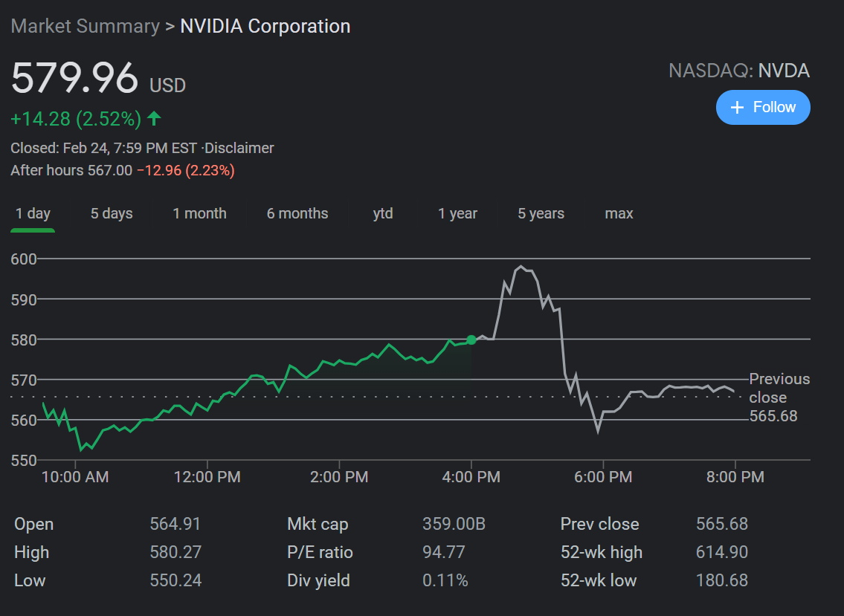Click the after-hours peak near 598
The width and height of the screenshot is (844, 616).
coord(521,266)
